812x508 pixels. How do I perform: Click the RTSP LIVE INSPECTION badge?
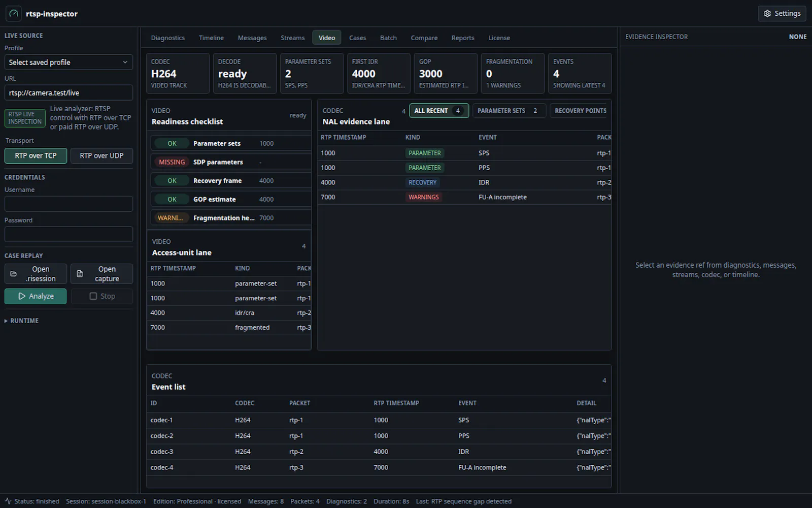coord(25,118)
